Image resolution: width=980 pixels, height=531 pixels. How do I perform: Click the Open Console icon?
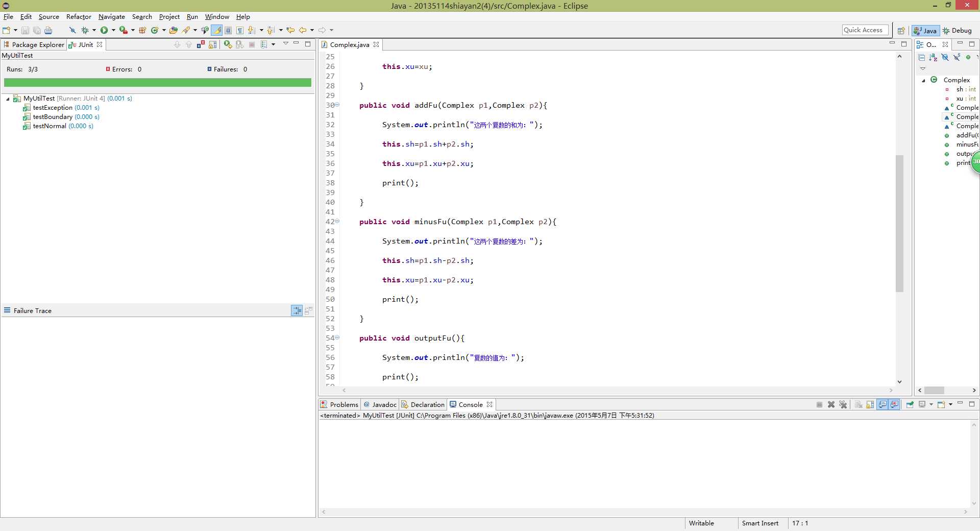tap(942, 404)
